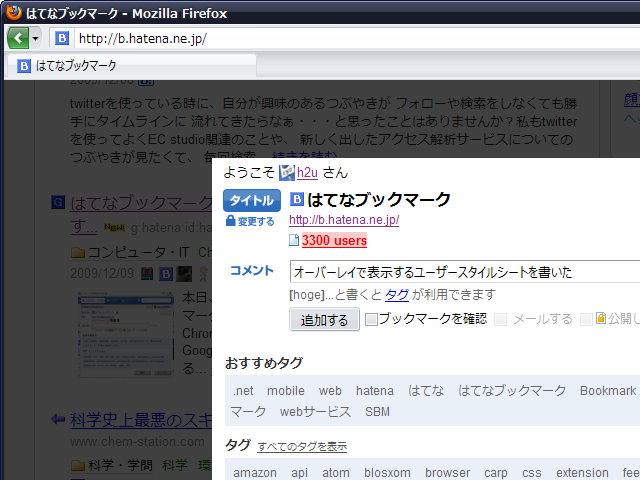
Task: Click すべてのタグを表示 to show all tags
Action: pos(302,447)
